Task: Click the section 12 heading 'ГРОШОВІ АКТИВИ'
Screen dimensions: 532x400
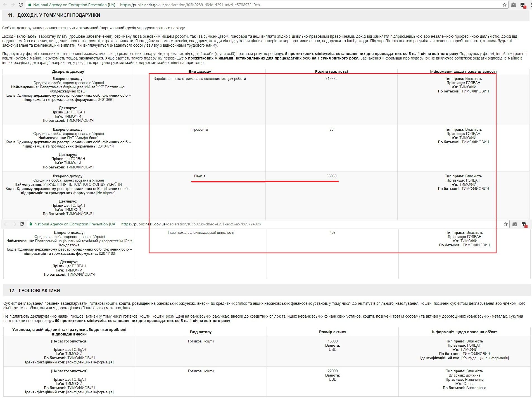Action: click(39, 291)
